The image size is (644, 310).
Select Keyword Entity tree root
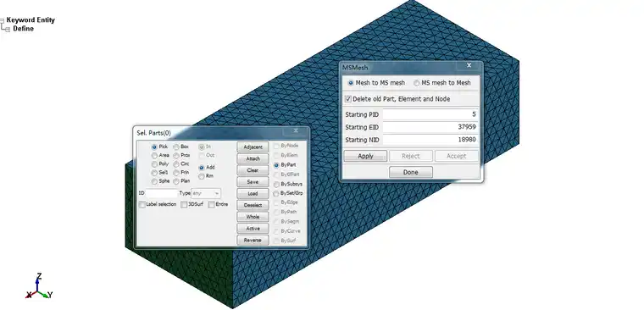[31, 19]
